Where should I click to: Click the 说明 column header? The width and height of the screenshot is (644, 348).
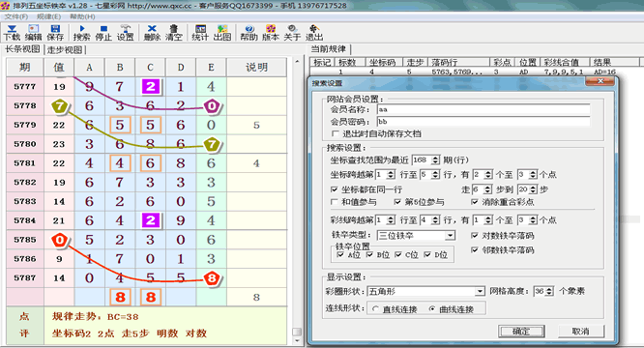(256, 68)
